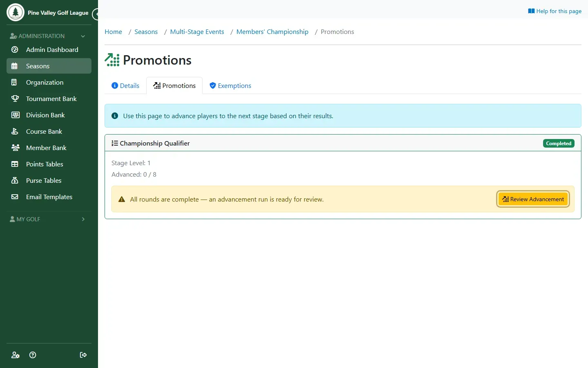Open Tournament Bank via the trophy icon
Viewport: 588px width, 368px height.
(15, 99)
